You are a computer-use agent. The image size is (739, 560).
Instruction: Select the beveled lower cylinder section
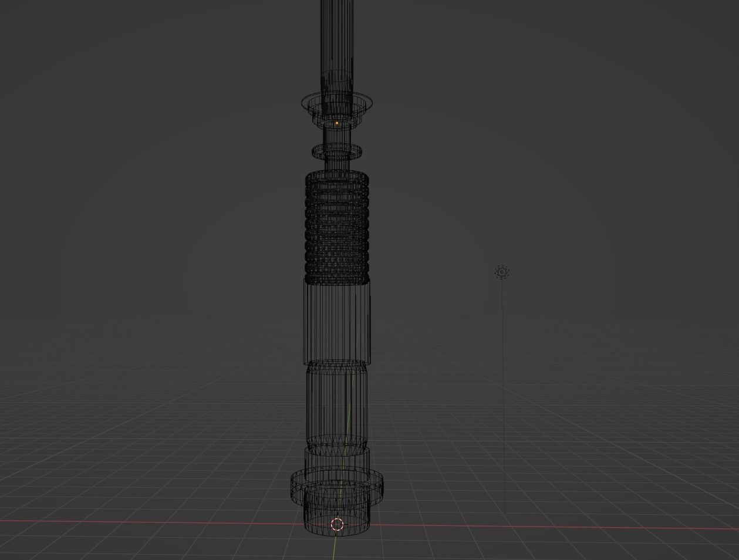pos(337,408)
